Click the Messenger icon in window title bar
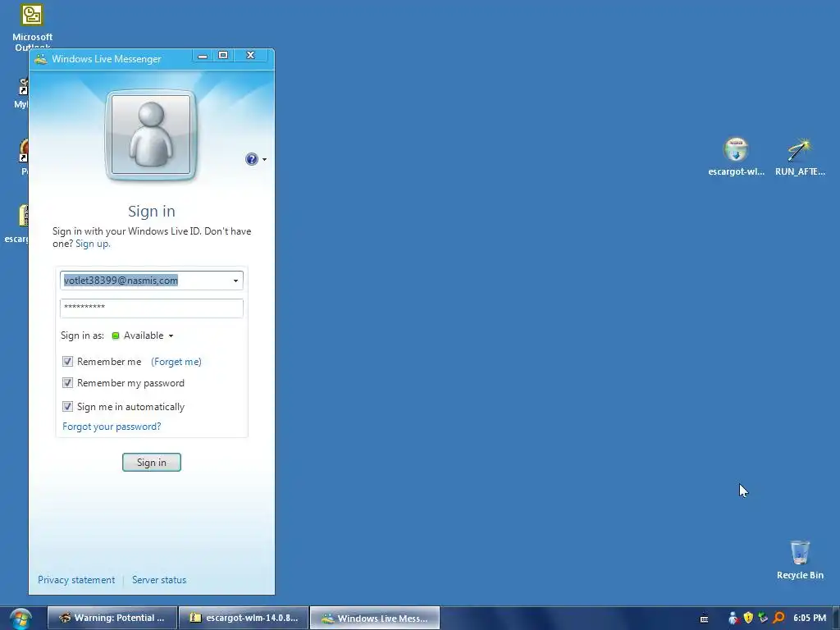The height and width of the screenshot is (630, 840). (x=41, y=59)
